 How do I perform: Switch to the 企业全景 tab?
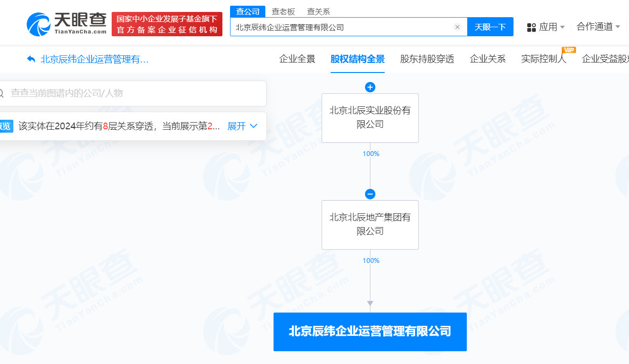(296, 59)
